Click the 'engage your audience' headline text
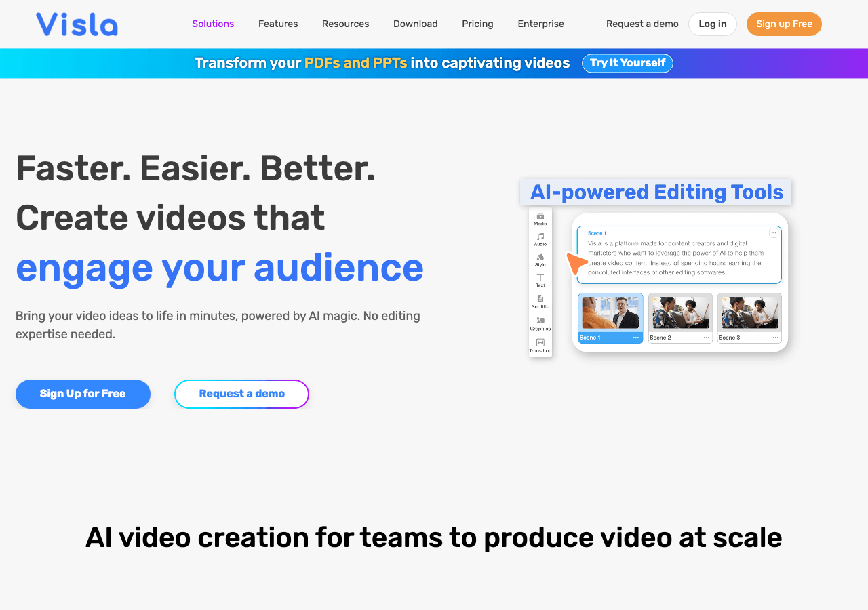Image resolution: width=868 pixels, height=610 pixels. click(x=220, y=267)
